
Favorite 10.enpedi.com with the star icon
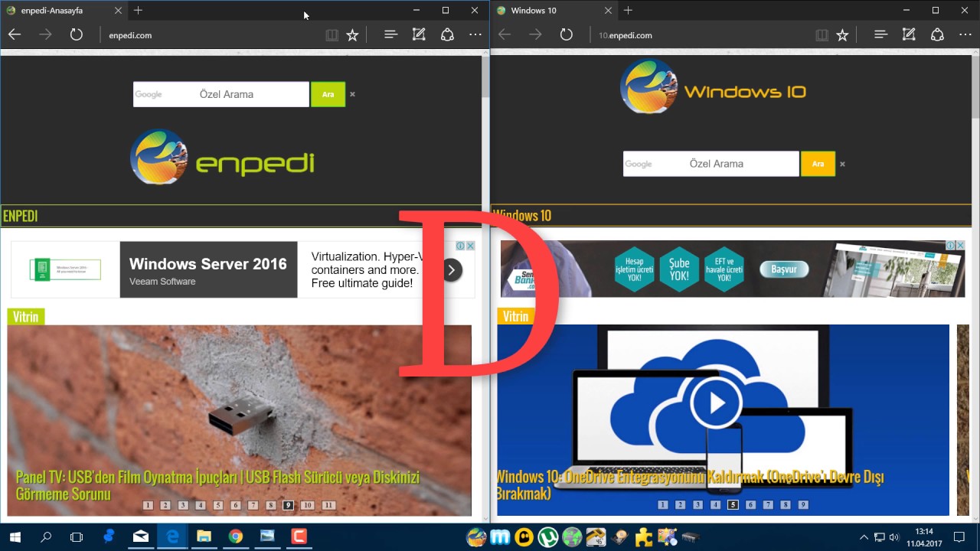tap(842, 34)
